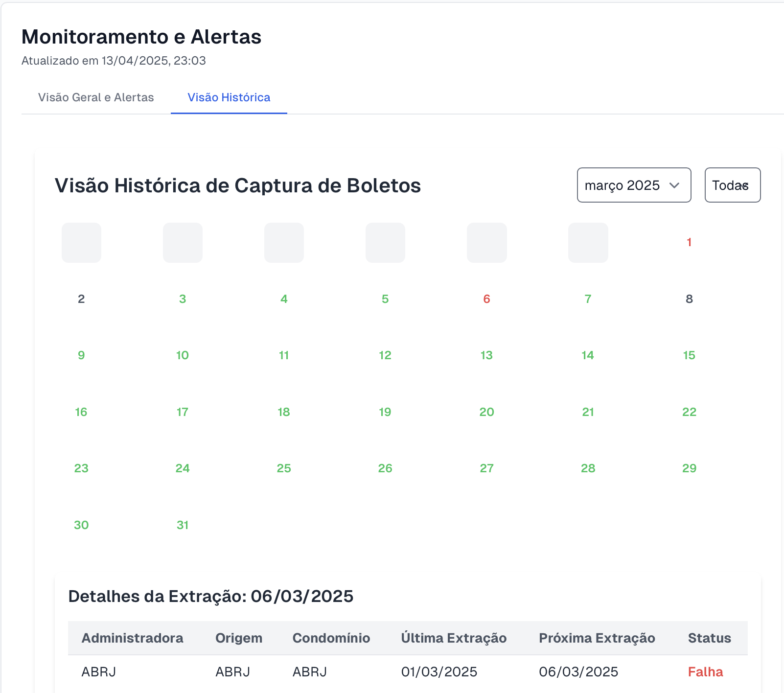Select day 17 in the calendar
784x693 pixels.
coord(183,412)
